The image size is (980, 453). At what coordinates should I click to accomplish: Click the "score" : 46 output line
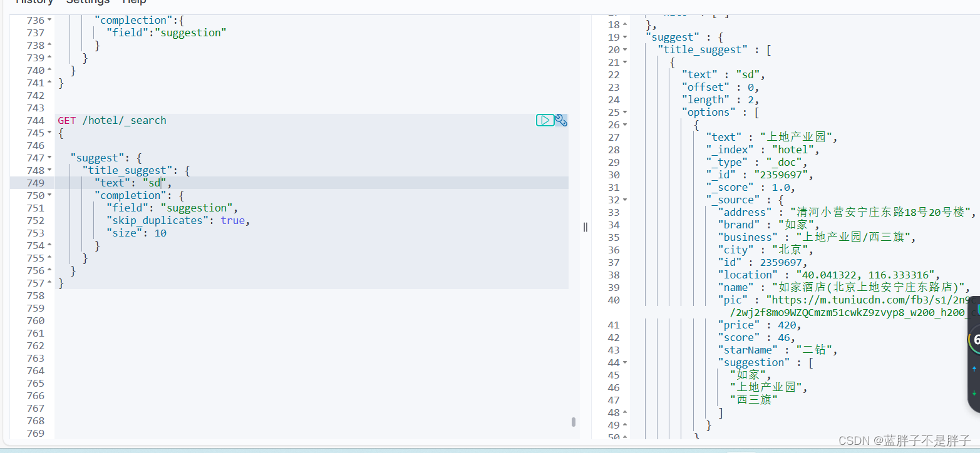(x=756, y=337)
